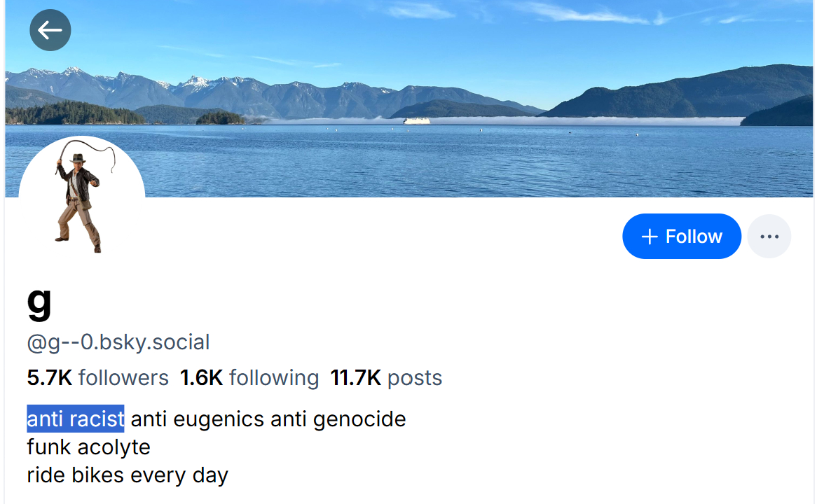Open the three-dot more options menu

pyautogui.click(x=769, y=237)
